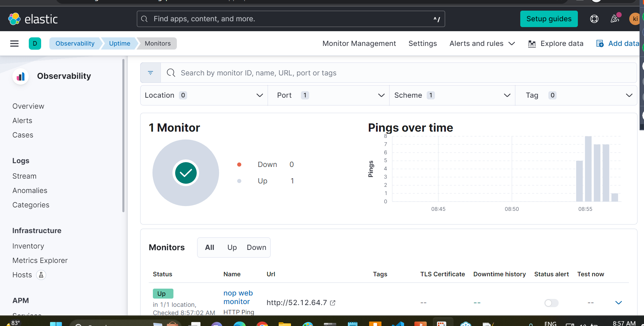Open Monitor Management from header
Screen dimensions: 644x326
point(359,44)
